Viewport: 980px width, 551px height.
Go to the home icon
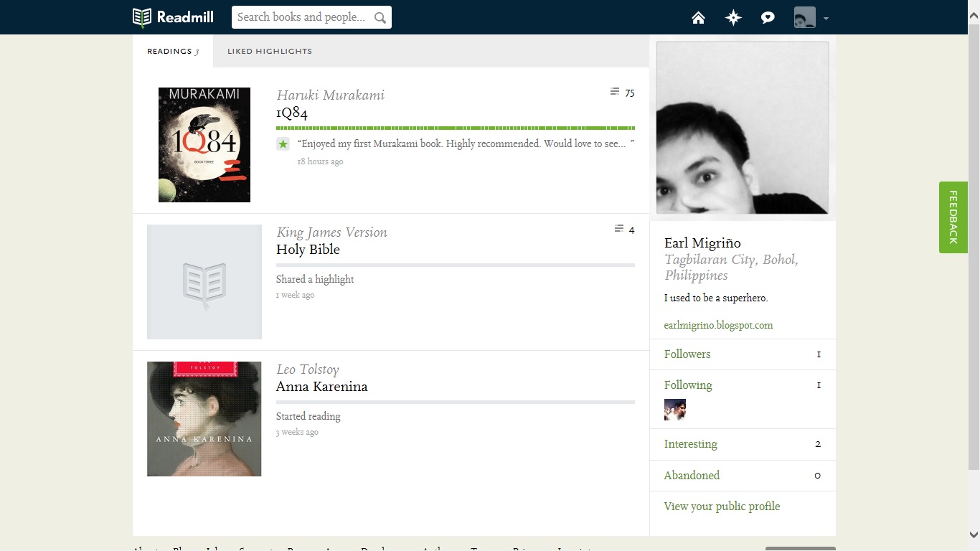[698, 18]
